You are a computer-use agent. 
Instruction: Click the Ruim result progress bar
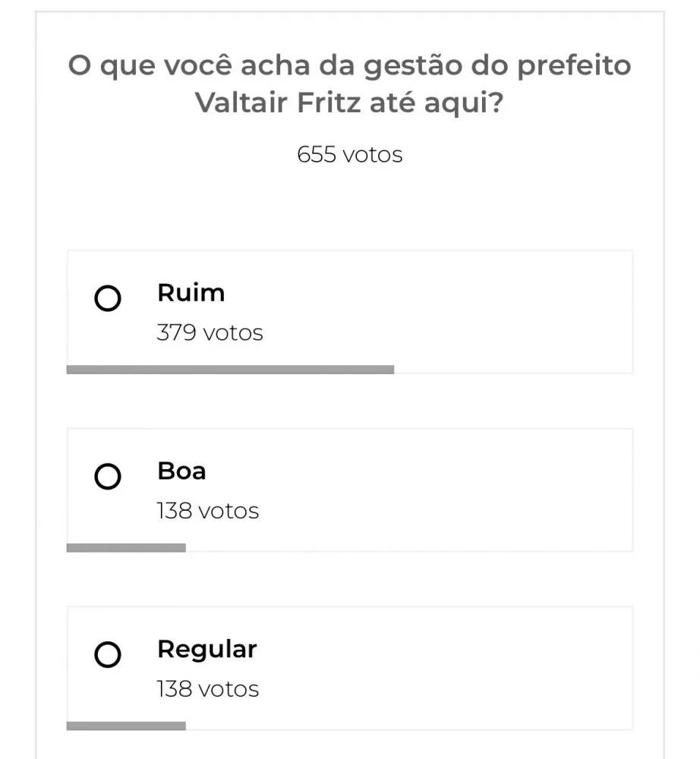tap(230, 370)
